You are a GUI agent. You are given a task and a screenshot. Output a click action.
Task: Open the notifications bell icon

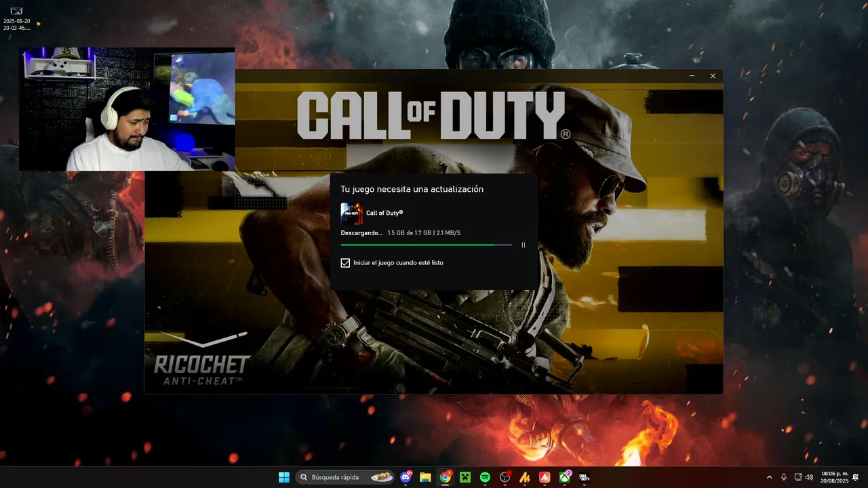coord(856,477)
